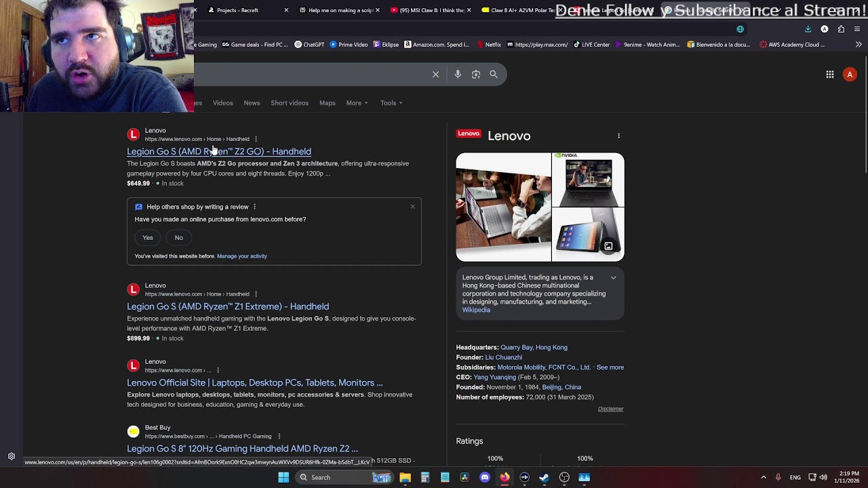
Task: Switch to the Maps tab
Action: 328,103
